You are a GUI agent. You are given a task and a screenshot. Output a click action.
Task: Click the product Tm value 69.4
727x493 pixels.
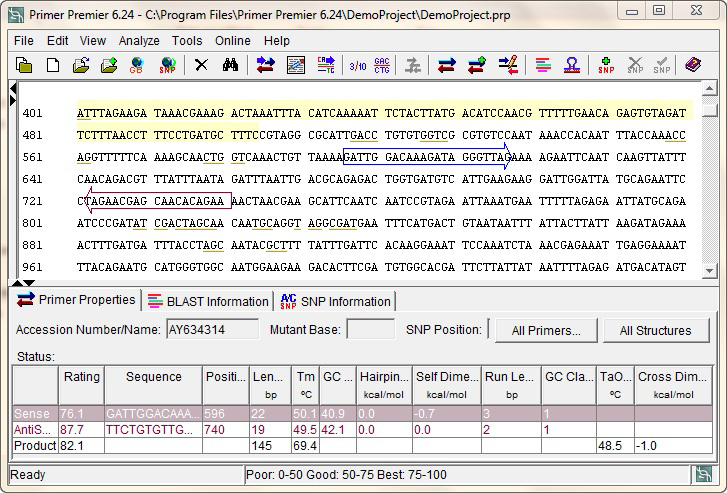305,446
